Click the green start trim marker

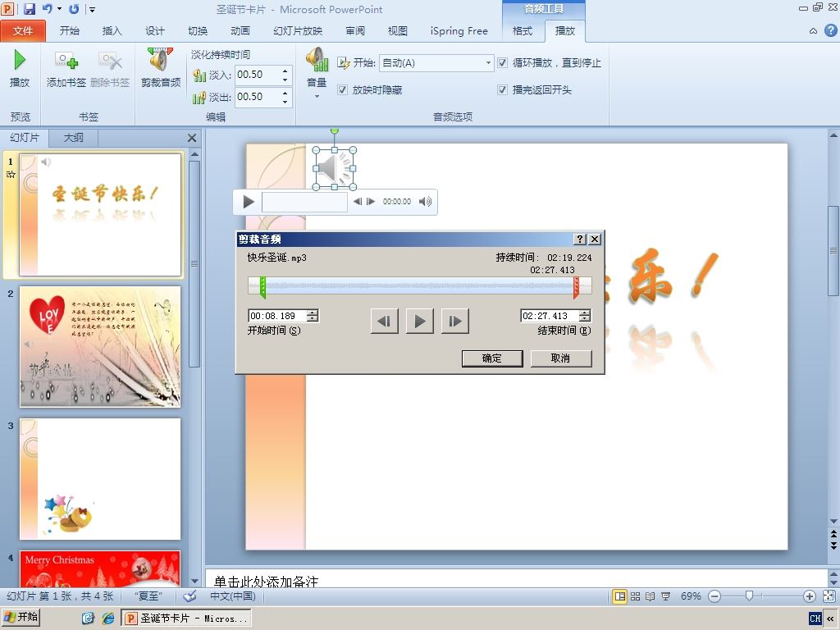pos(262,287)
